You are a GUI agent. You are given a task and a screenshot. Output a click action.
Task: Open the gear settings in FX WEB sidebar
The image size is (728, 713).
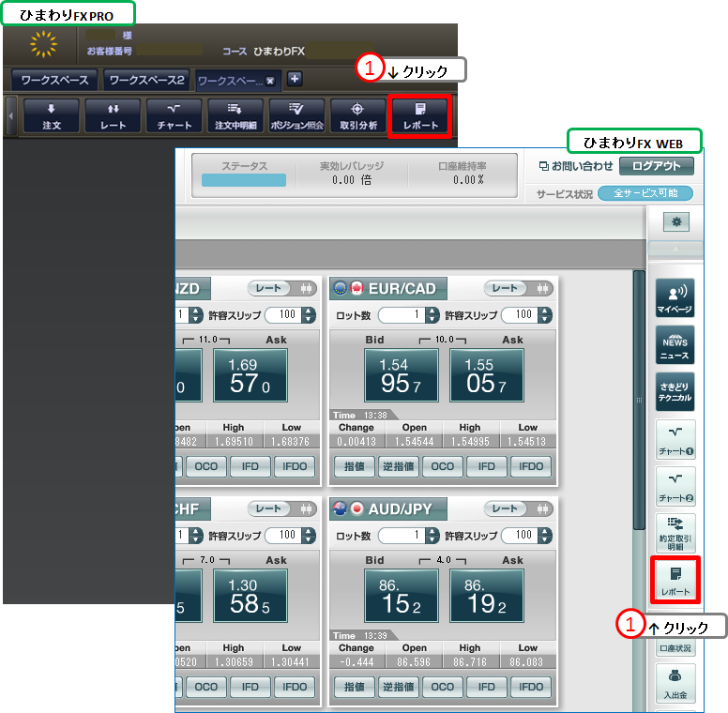point(676,222)
